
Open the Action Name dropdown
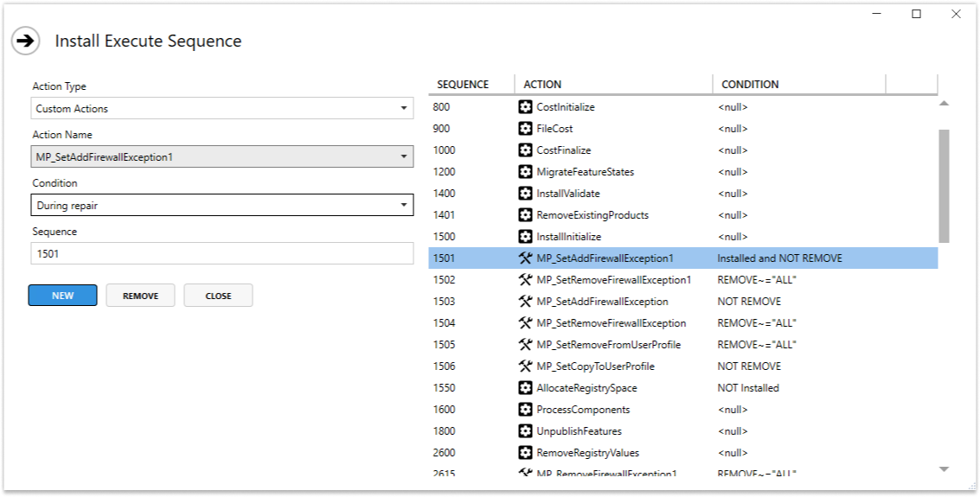pos(222,156)
